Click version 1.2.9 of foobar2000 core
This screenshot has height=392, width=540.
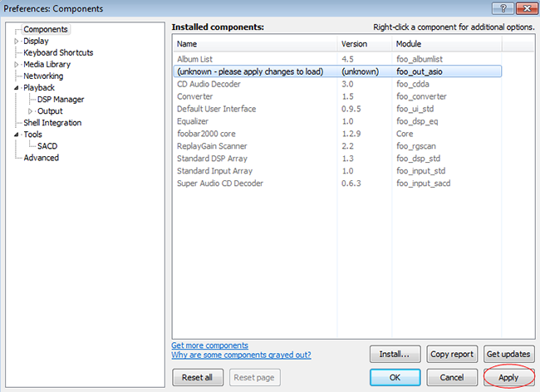pyautogui.click(x=351, y=134)
